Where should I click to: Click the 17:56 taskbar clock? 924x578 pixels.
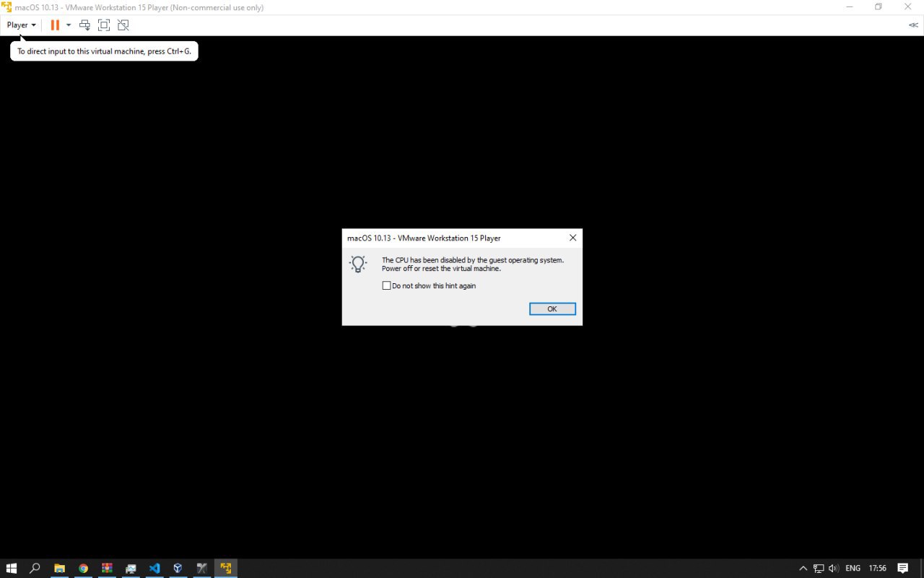coord(877,568)
